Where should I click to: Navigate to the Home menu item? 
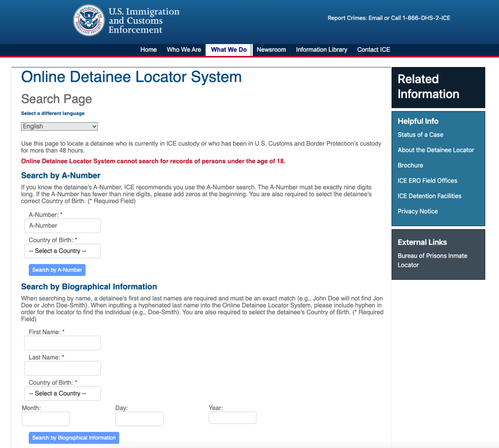pos(148,49)
